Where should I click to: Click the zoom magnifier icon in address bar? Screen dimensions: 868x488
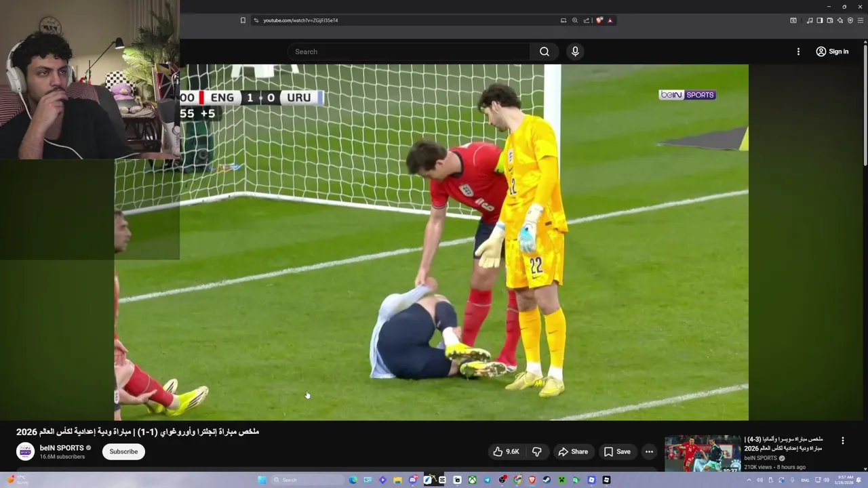575,20
